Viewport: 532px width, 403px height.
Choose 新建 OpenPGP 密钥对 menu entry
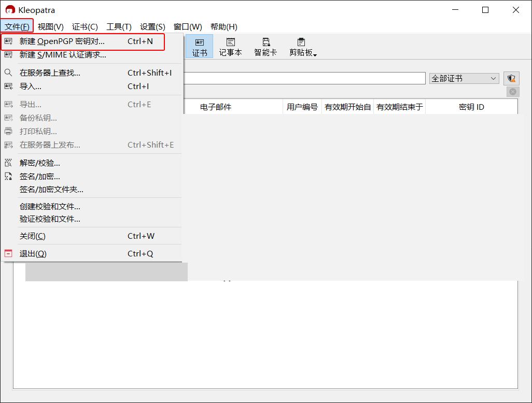tap(92, 41)
